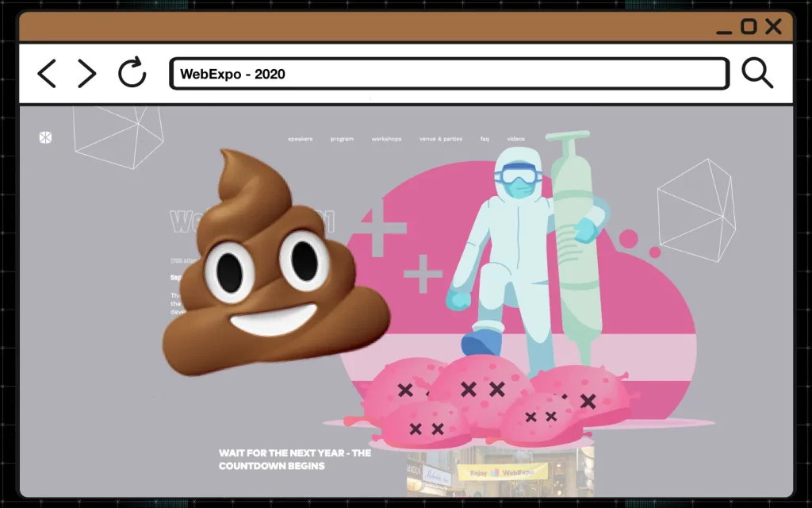Screen dimensions: 812x508
Task: Open the speakers nav item
Action: [301, 139]
